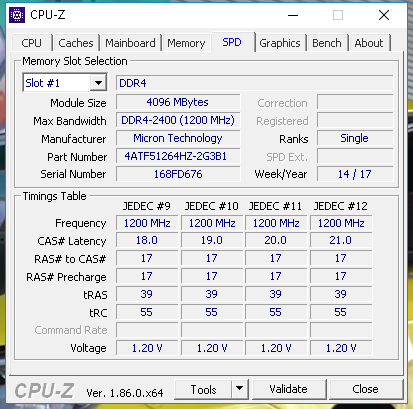413x409 pixels.
Task: Go to the Mainboard tab
Action: pos(130,43)
